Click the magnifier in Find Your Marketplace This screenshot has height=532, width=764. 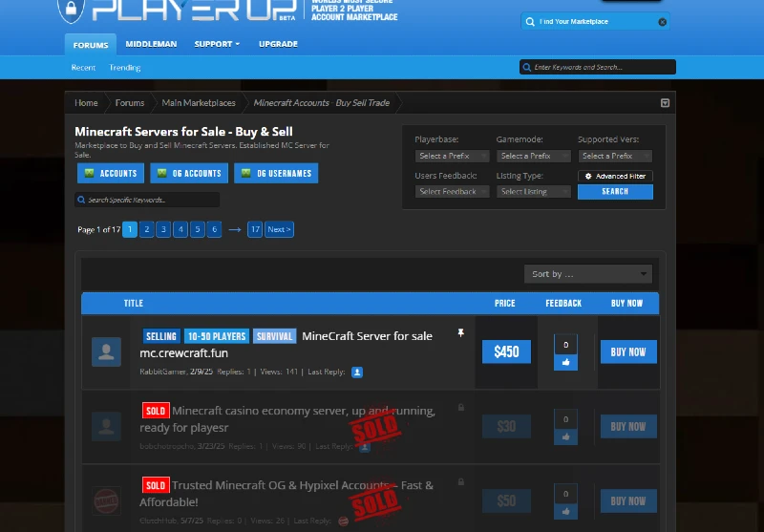530,22
